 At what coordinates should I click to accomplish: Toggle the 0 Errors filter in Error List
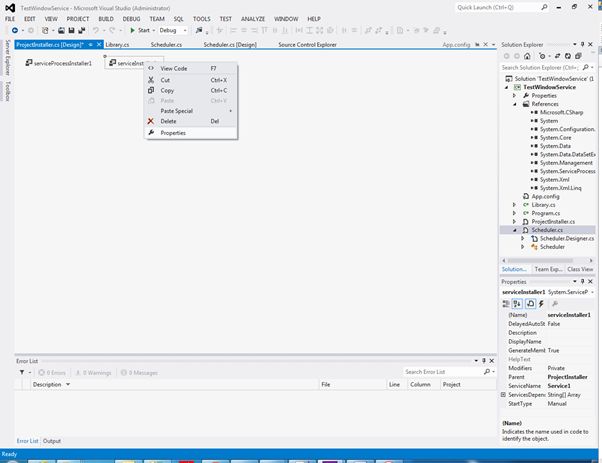pos(52,372)
